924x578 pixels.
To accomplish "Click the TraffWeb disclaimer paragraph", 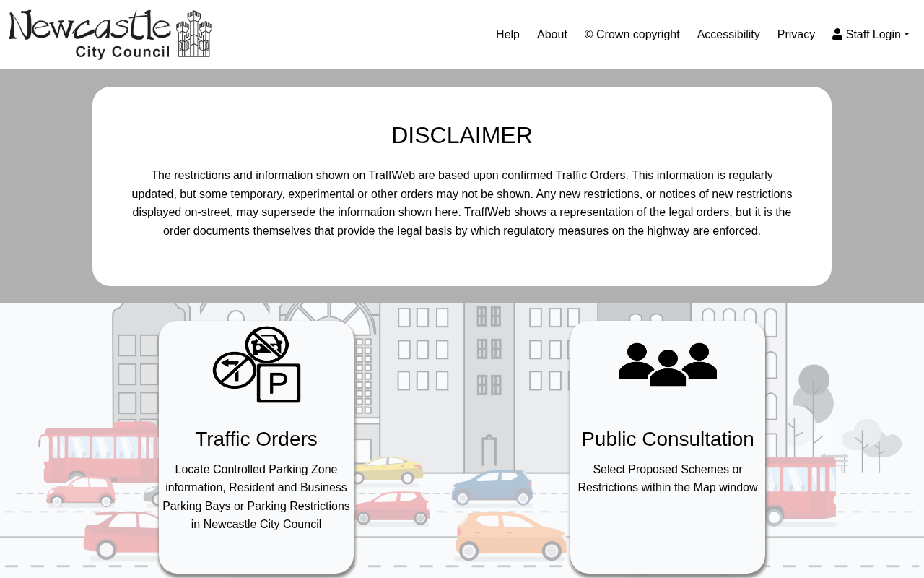I will [x=462, y=203].
